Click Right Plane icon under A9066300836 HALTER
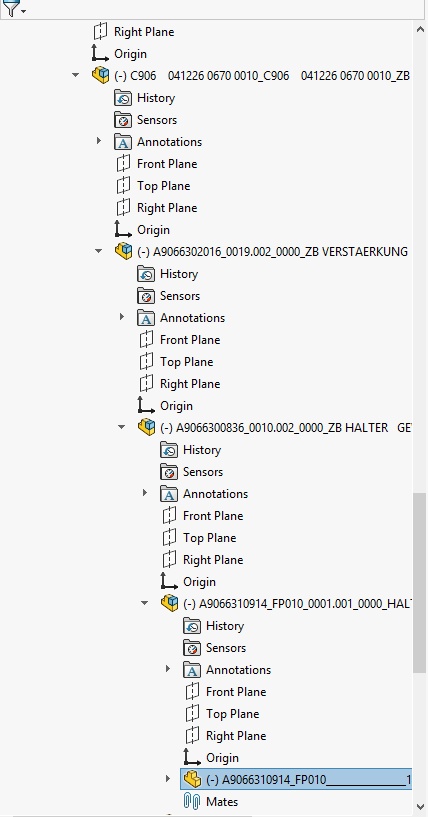 169,560
